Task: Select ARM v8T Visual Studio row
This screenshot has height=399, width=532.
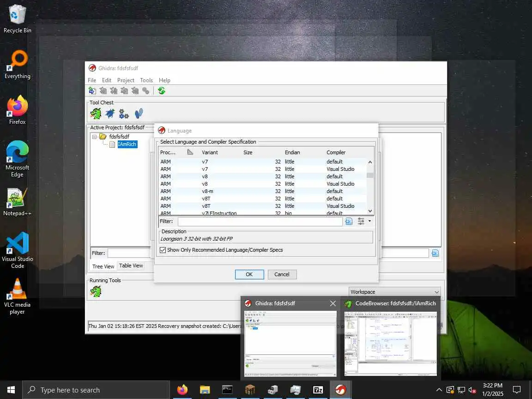Action: click(262, 206)
